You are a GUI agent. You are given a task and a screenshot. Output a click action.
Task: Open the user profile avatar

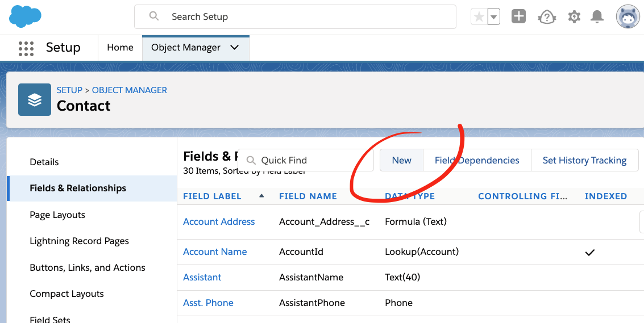tap(628, 17)
